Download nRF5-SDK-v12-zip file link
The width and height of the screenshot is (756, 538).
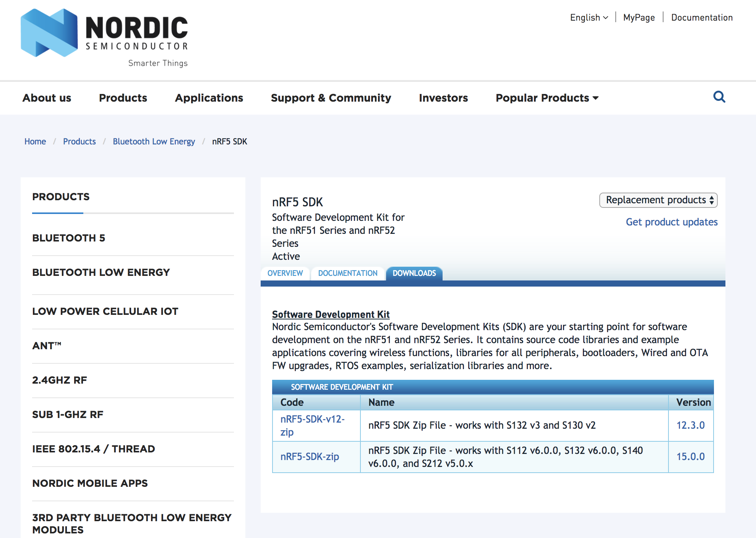pyautogui.click(x=312, y=426)
